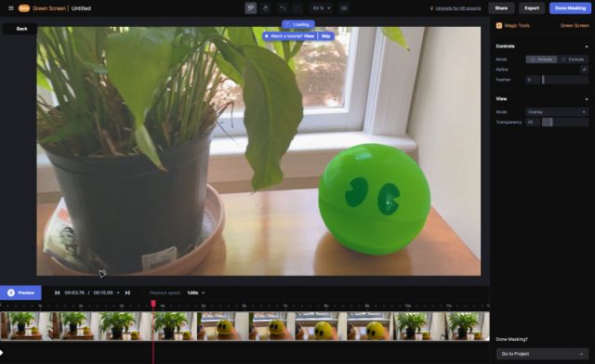Click the Magic Tools icon
The height and width of the screenshot is (364, 595).
coord(499,25)
